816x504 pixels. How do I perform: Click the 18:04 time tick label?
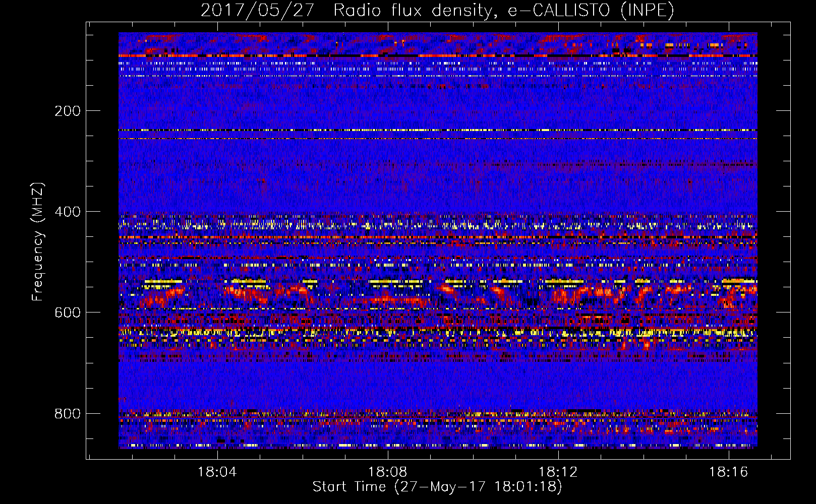tap(217, 472)
